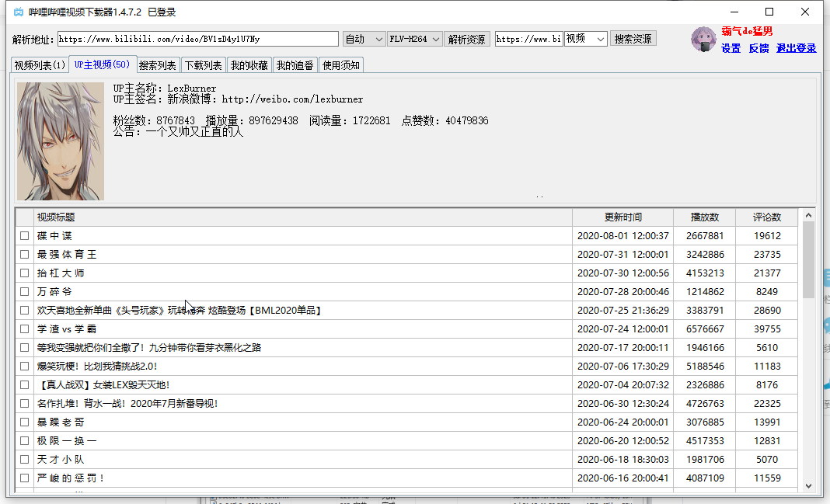Screen dimensions: 830x504
Task: Click the search URL input field
Action: pyautogui.click(x=528, y=39)
